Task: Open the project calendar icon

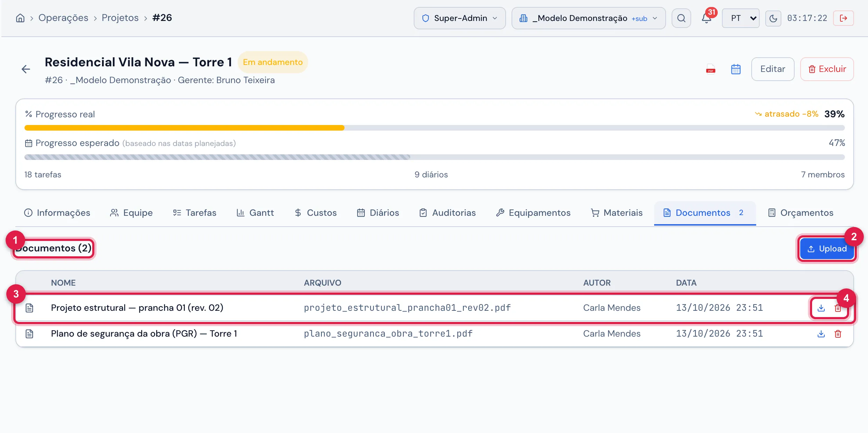Action: [736, 69]
